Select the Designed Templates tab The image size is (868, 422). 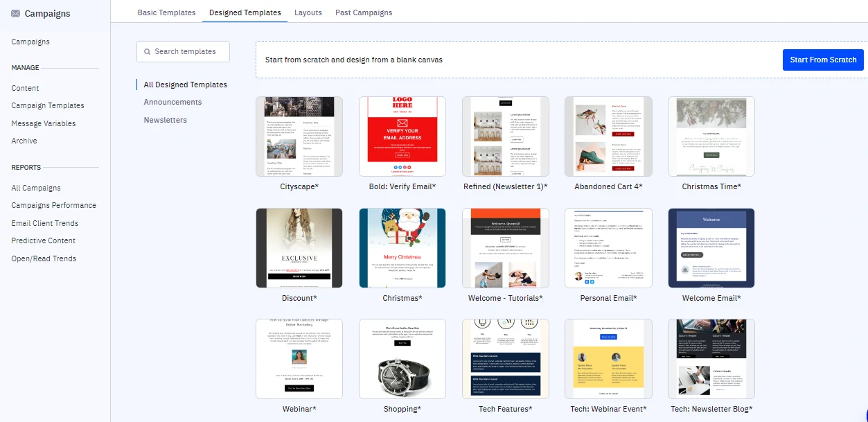245,12
